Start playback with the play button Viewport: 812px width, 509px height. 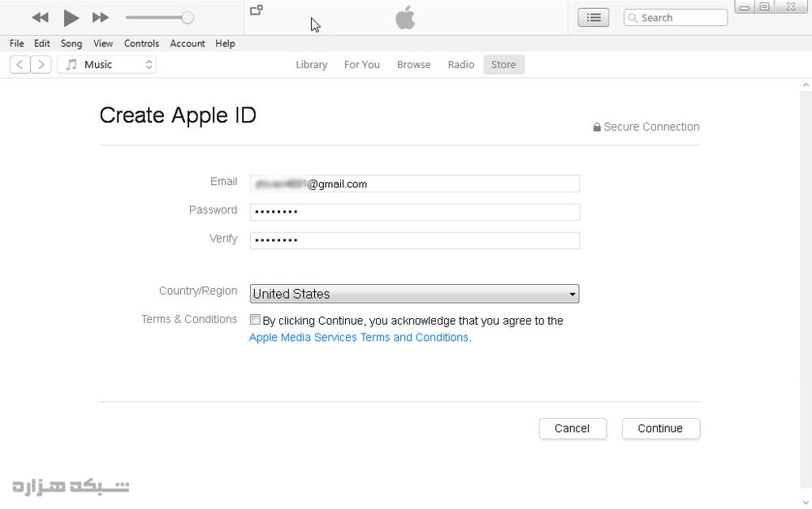(71, 18)
